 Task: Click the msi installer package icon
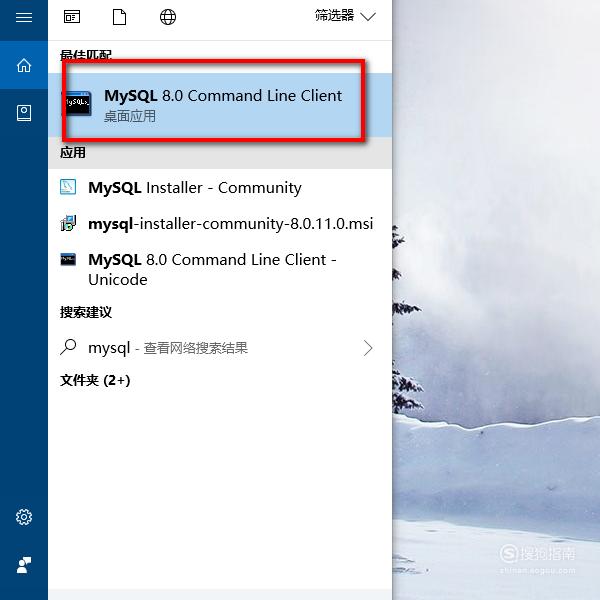tap(68, 223)
